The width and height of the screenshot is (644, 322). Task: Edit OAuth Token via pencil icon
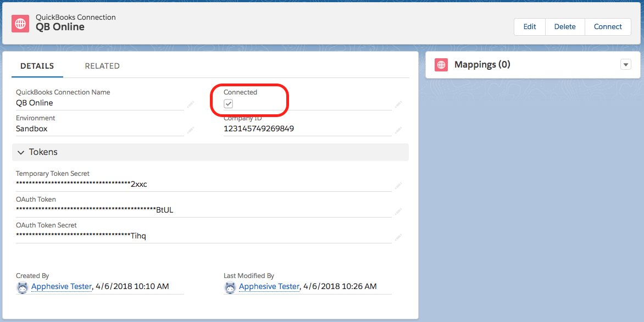(x=398, y=210)
